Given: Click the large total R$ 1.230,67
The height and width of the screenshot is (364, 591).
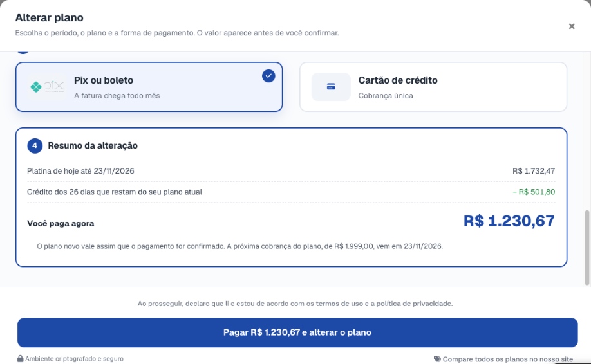Looking at the screenshot, I should 509,221.
